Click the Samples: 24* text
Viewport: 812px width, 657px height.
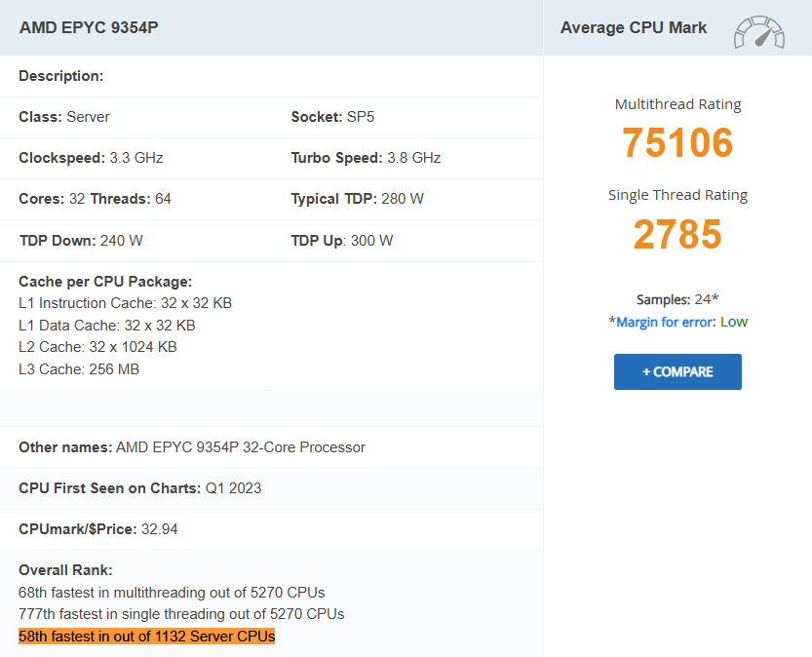pyautogui.click(x=677, y=299)
